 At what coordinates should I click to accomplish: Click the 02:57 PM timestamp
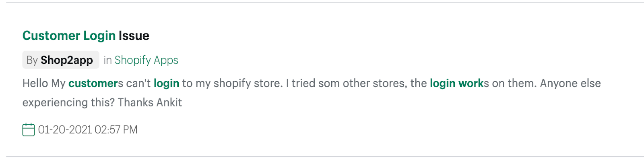[116, 130]
